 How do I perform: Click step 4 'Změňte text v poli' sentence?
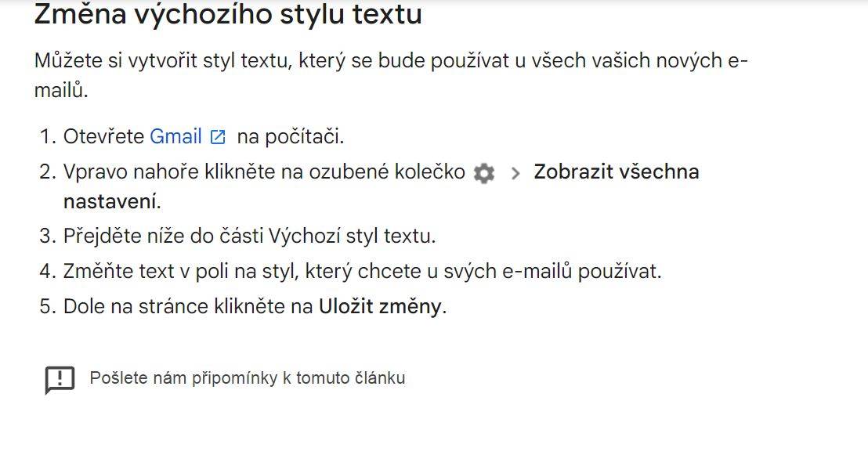click(363, 271)
